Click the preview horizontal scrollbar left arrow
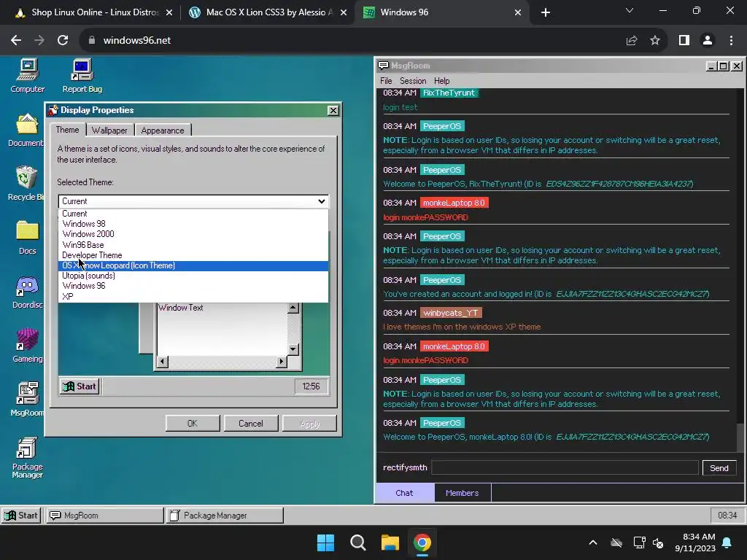 click(x=163, y=362)
